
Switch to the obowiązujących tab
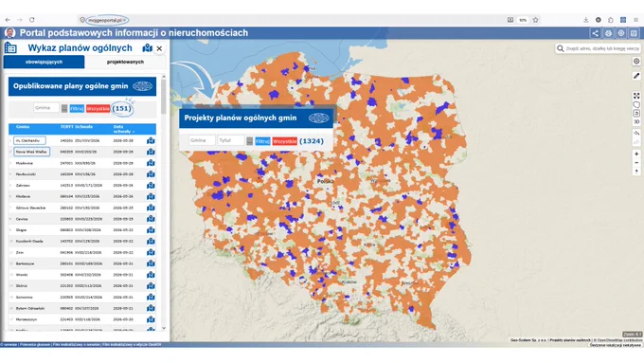44,62
